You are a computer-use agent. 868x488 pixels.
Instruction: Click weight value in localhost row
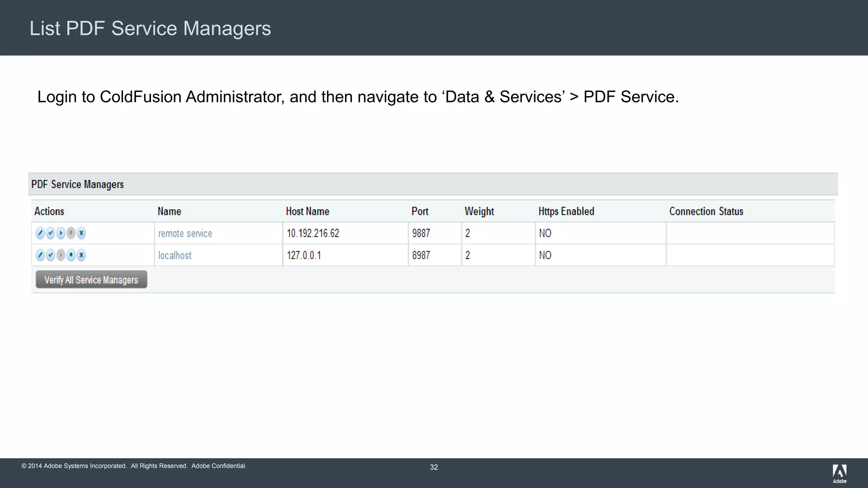pos(467,255)
